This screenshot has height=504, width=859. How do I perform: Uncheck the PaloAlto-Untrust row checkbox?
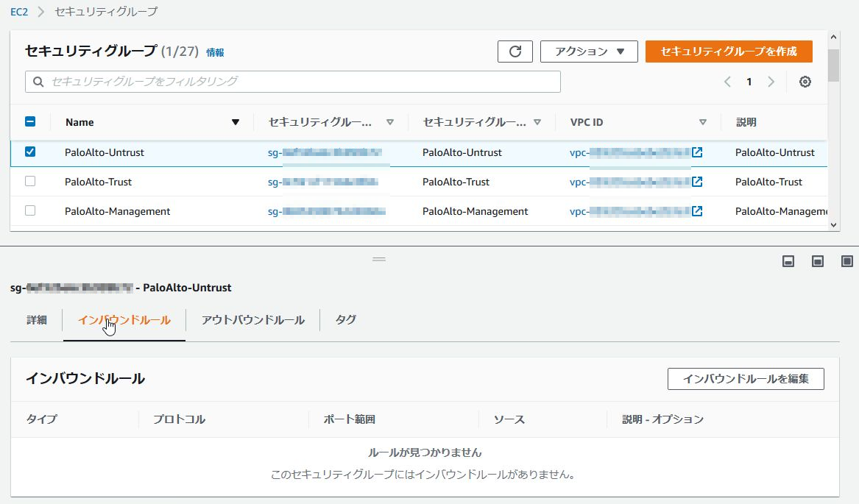point(29,152)
